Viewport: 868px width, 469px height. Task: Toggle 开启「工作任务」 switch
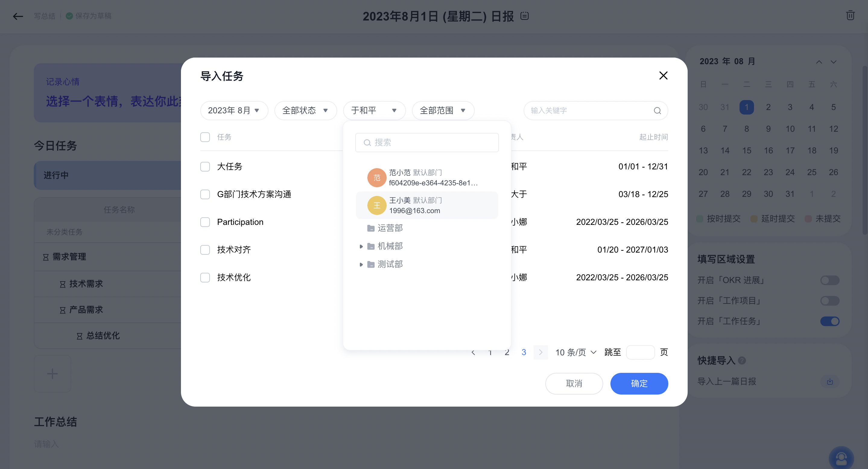coord(830,321)
